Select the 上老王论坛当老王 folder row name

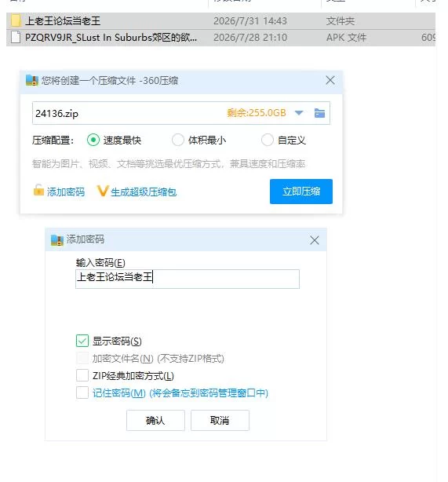tap(63, 21)
